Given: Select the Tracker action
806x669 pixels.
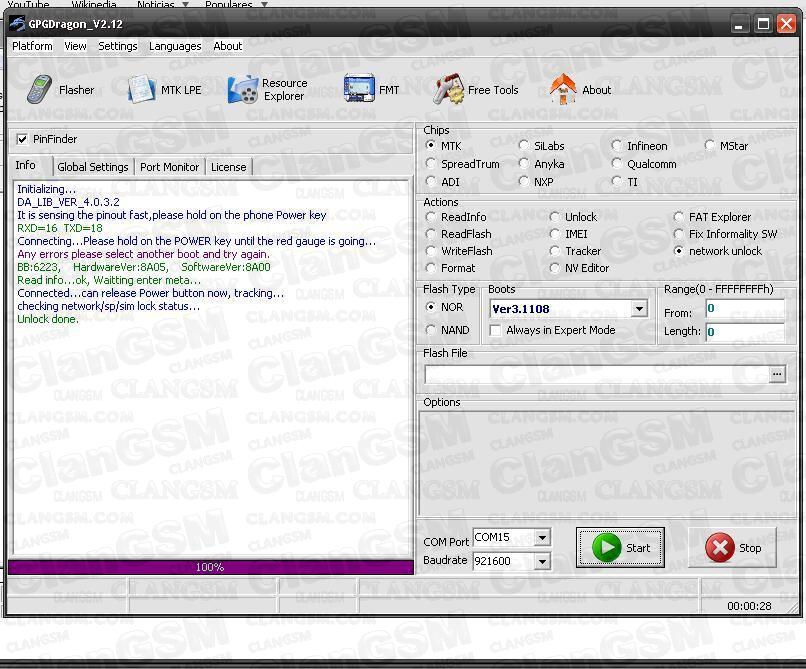Looking at the screenshot, I should click(554, 251).
